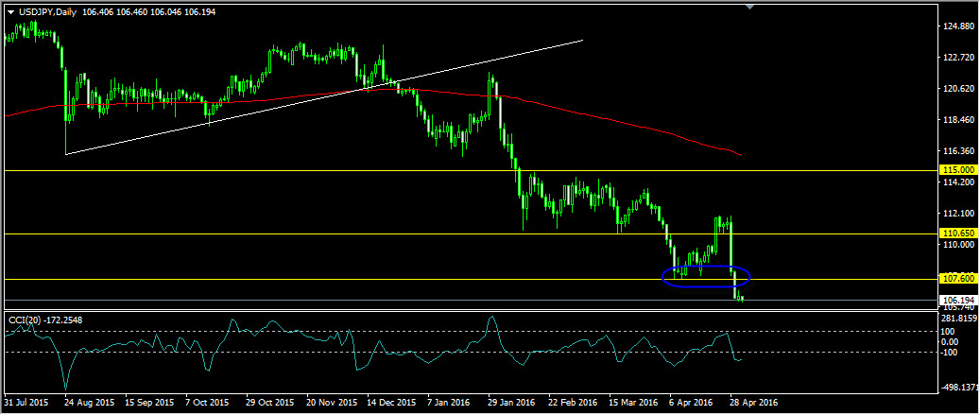Click the gray chart shift triangle marker
This screenshot has height=415, width=980.
(x=750, y=7)
